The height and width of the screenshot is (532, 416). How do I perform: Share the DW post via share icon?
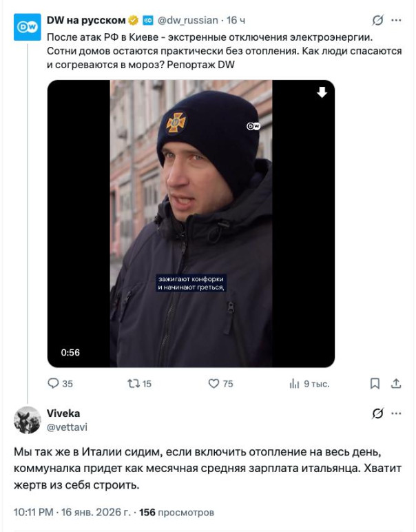(x=396, y=384)
